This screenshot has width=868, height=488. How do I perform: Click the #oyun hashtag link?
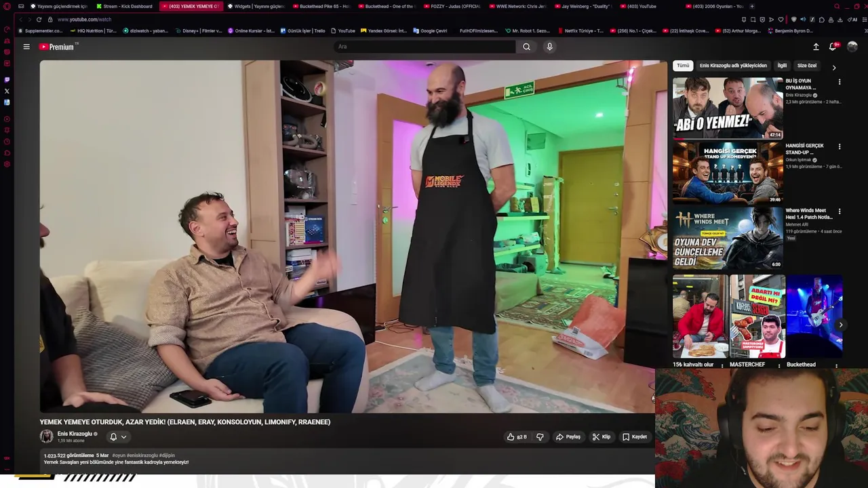[119, 455]
